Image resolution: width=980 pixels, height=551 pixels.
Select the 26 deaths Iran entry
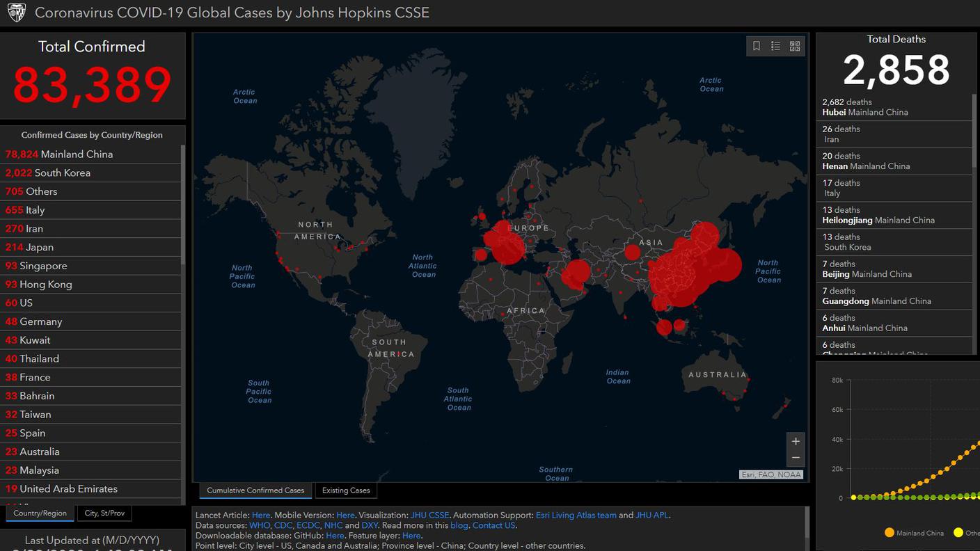[x=894, y=134]
